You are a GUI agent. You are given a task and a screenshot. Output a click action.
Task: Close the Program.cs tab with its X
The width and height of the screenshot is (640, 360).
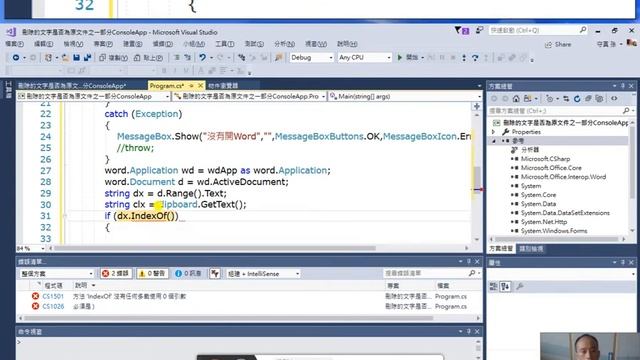tap(200, 86)
